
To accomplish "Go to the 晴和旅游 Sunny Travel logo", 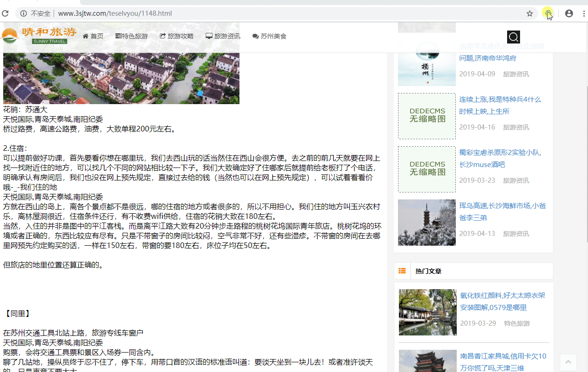I will (x=39, y=36).
